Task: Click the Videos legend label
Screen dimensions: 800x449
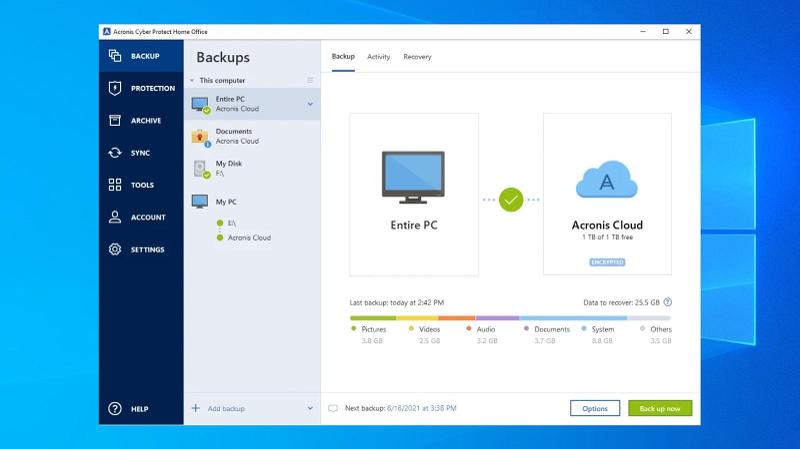Action: click(x=429, y=329)
